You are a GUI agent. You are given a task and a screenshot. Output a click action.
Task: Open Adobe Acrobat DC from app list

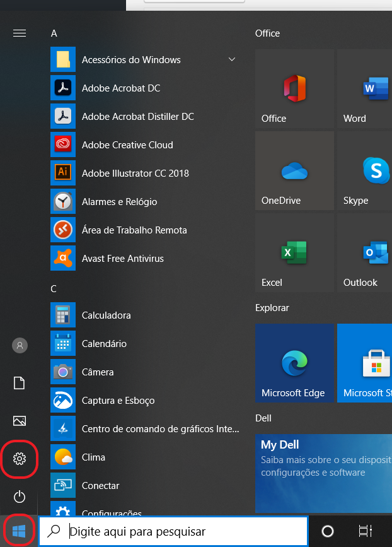pyautogui.click(x=120, y=88)
